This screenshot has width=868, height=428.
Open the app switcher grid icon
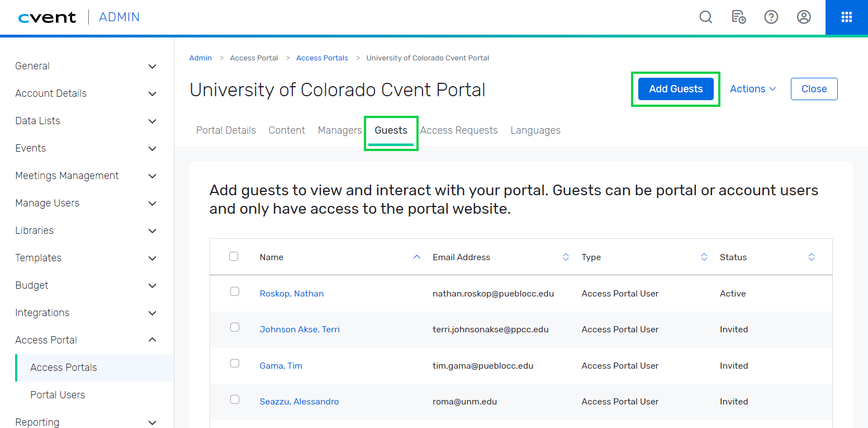pos(847,17)
